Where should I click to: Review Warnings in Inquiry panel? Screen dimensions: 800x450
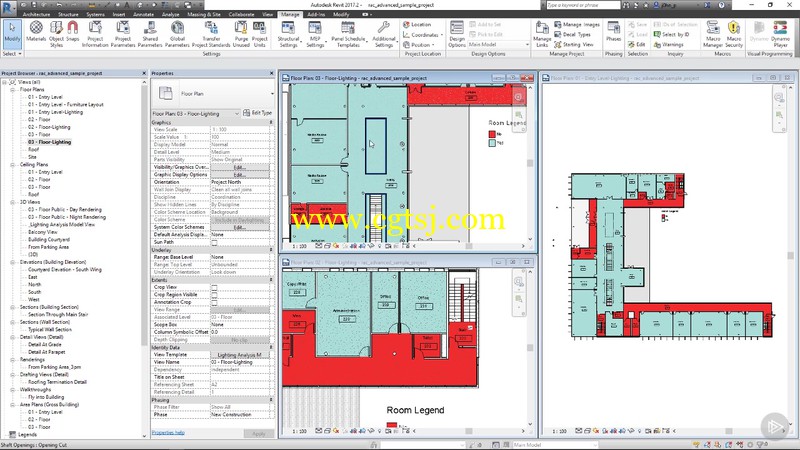(668, 45)
